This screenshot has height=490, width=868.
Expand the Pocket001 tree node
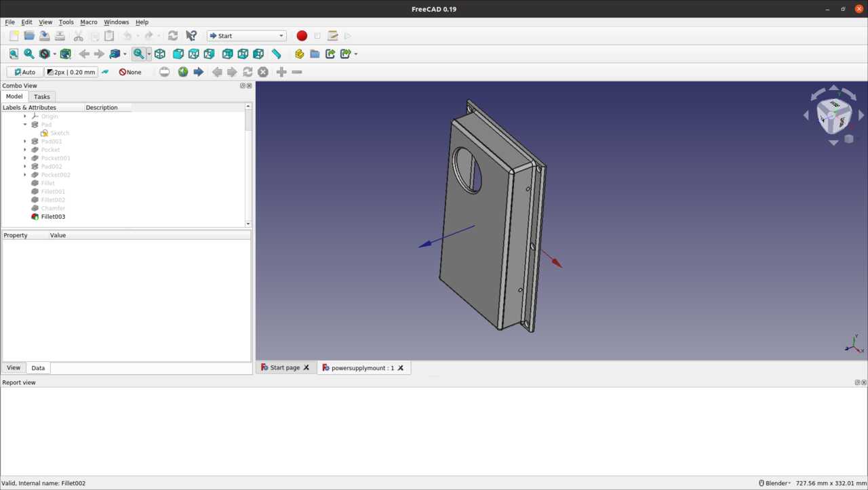26,158
